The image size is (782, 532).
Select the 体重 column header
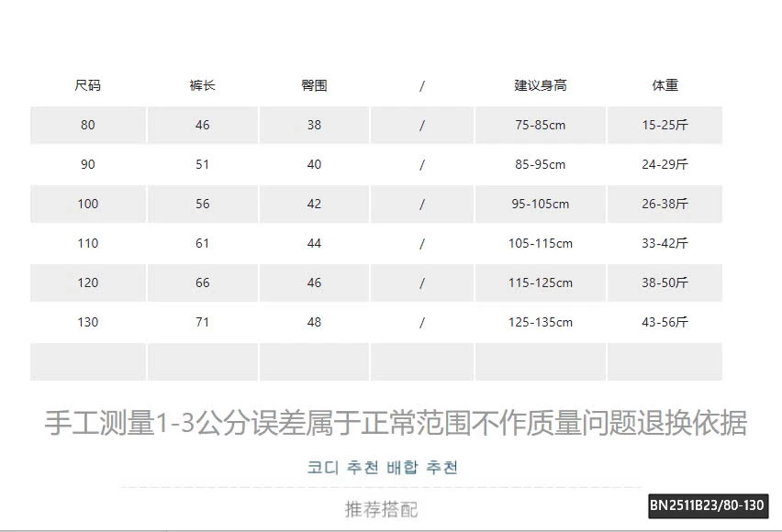(x=665, y=85)
